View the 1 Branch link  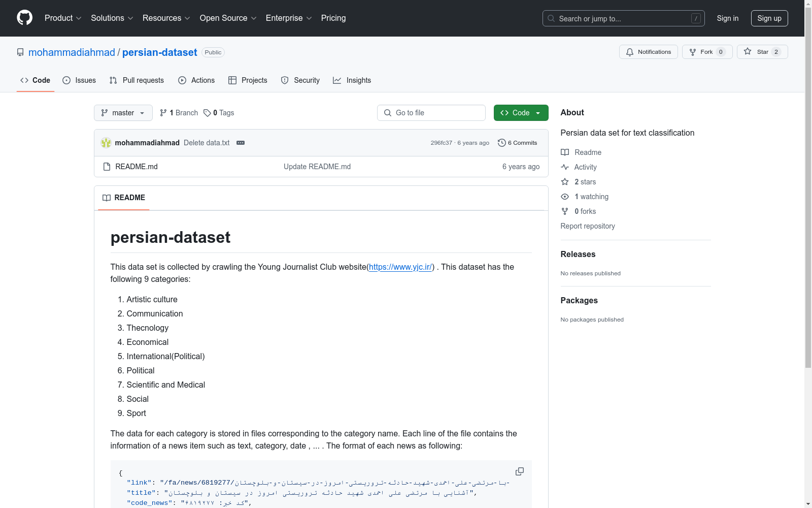click(179, 113)
